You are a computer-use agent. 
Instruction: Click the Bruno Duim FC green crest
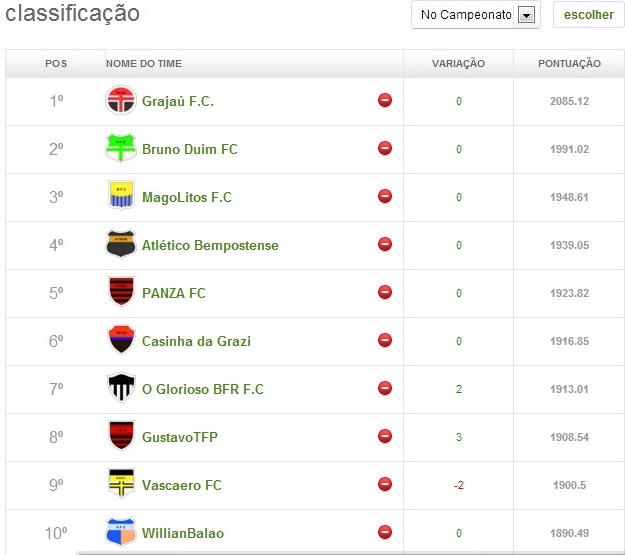click(x=120, y=149)
